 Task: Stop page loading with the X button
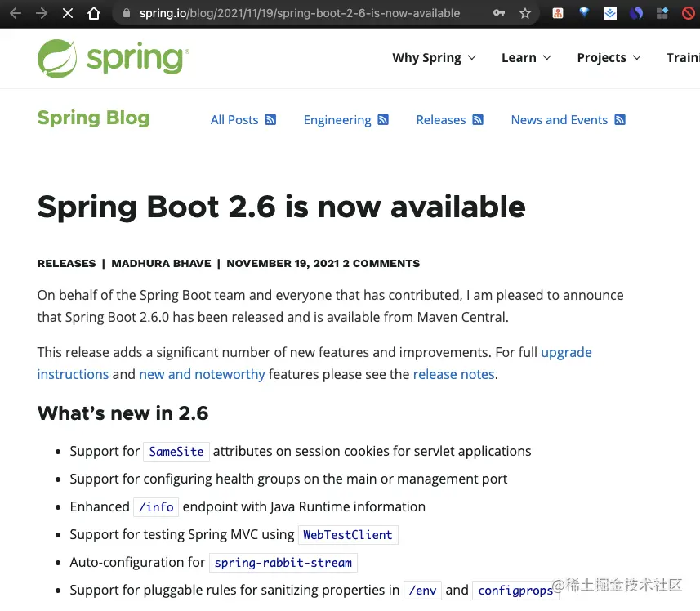click(x=68, y=13)
